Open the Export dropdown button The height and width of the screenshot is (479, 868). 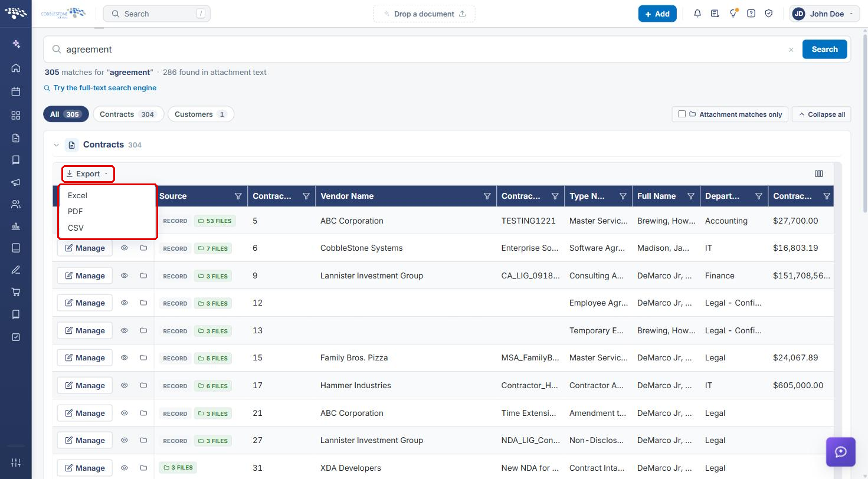(x=87, y=174)
